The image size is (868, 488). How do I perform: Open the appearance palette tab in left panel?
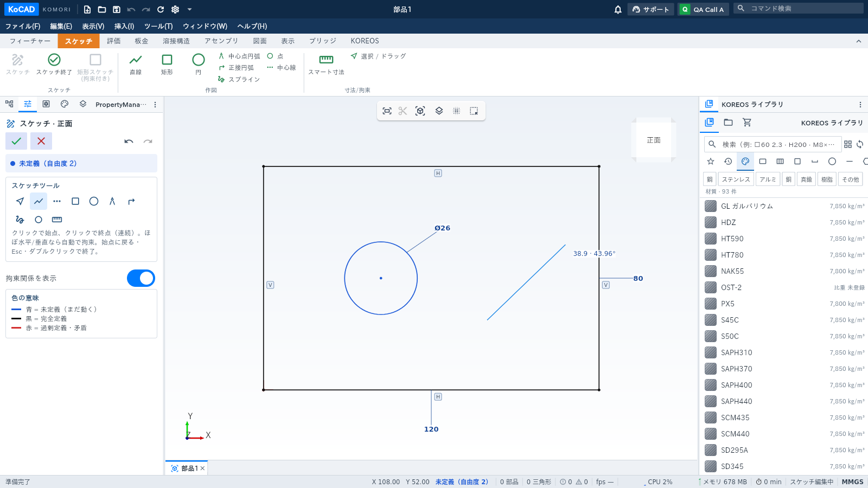(65, 104)
